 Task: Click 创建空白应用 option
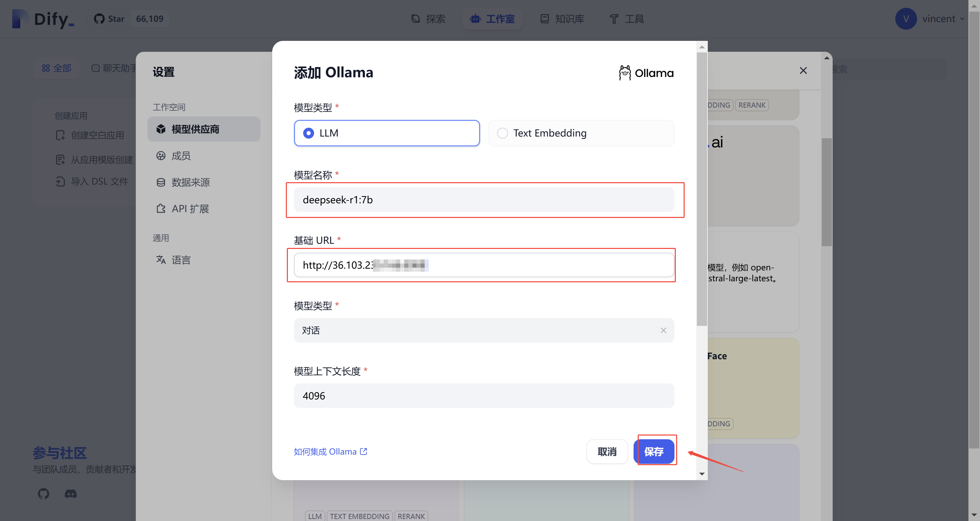click(x=90, y=135)
